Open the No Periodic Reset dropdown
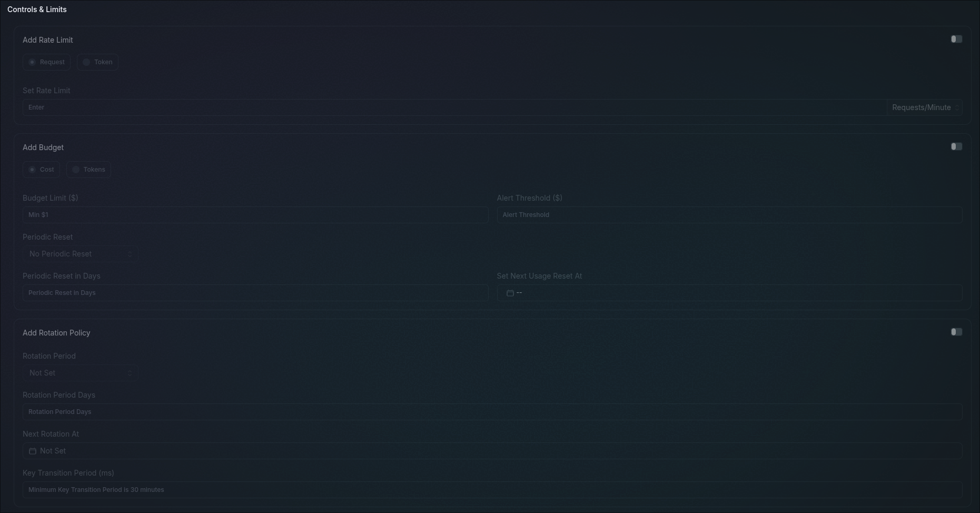Screen dimensions: 980x513 pos(81,254)
